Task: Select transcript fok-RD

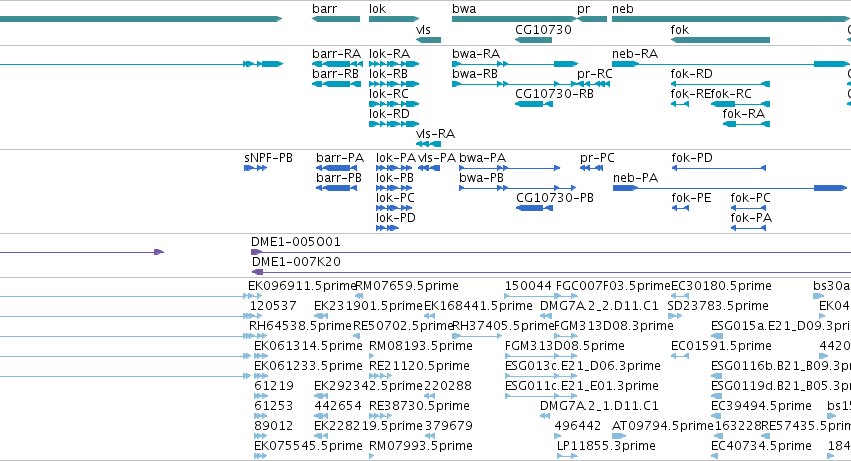Action: [x=691, y=74]
